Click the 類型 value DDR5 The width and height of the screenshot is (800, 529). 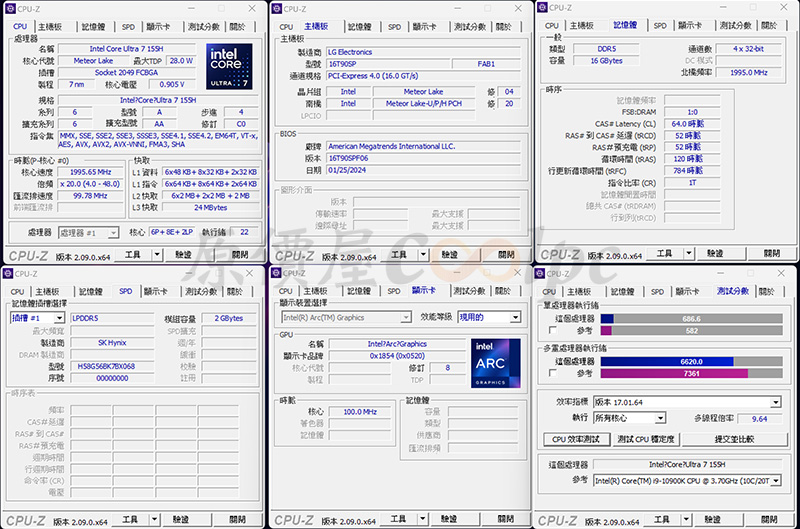(x=606, y=48)
